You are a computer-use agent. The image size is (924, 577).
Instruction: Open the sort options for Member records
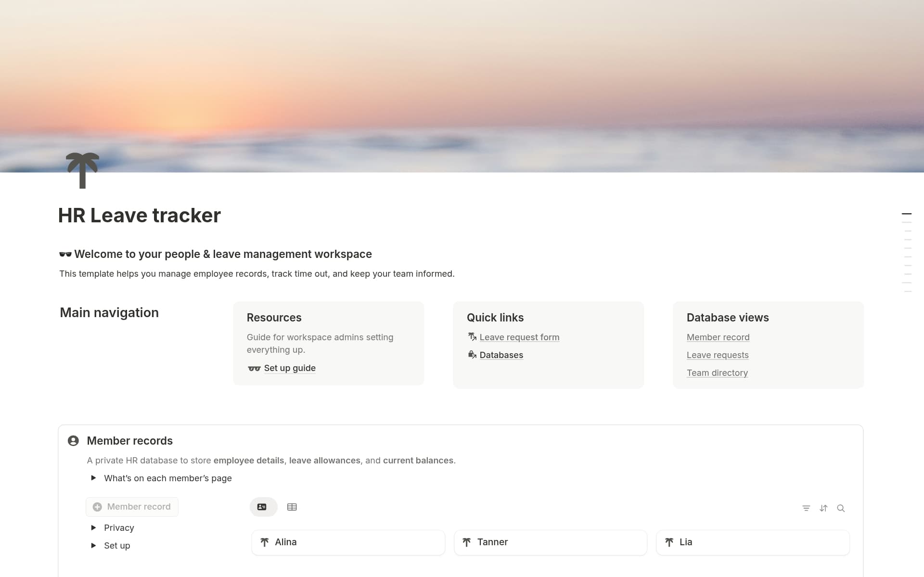[823, 508]
